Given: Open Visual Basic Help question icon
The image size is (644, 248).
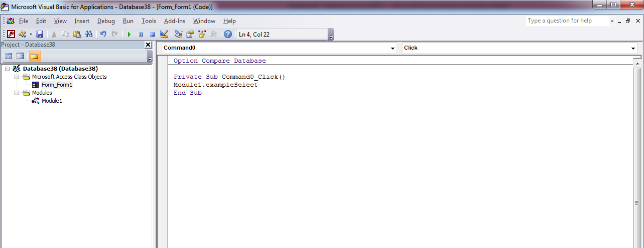Looking at the screenshot, I should [x=228, y=34].
